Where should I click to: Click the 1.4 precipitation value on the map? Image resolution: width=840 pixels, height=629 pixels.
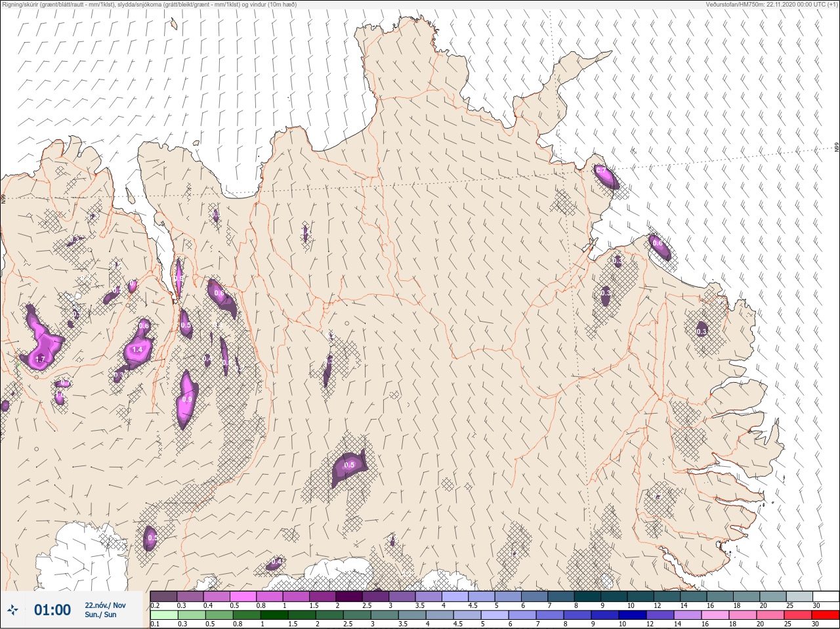pos(137,350)
